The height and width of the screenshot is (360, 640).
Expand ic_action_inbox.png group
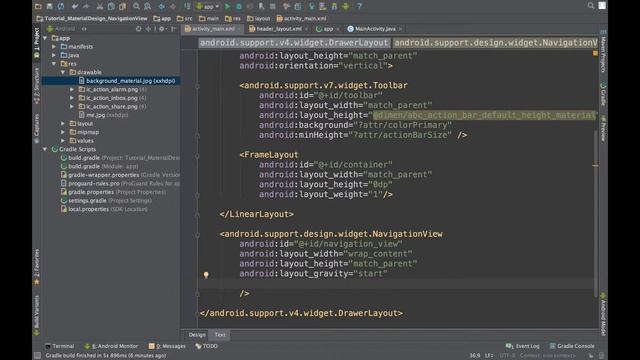tap(72, 98)
